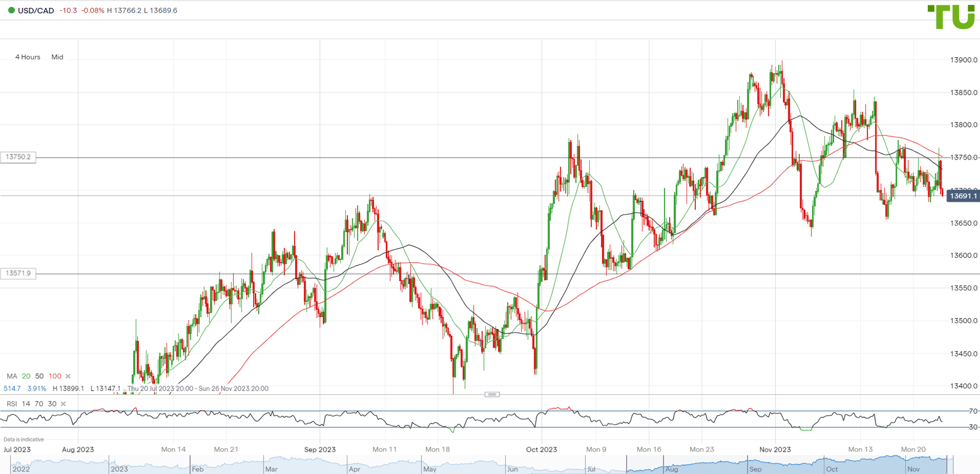Viewport: 980px width, 474px height.
Task: Remove the MA indicator with its X
Action: [68, 376]
